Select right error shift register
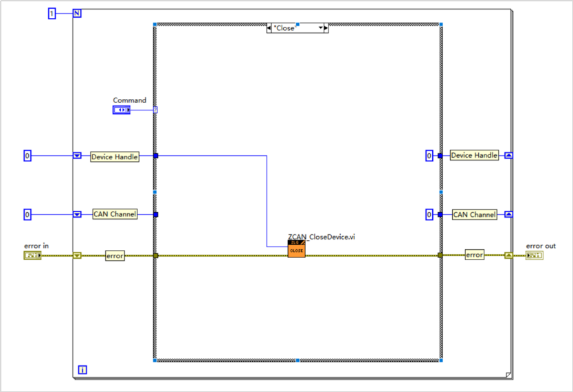This screenshot has height=392, width=573. [508, 255]
